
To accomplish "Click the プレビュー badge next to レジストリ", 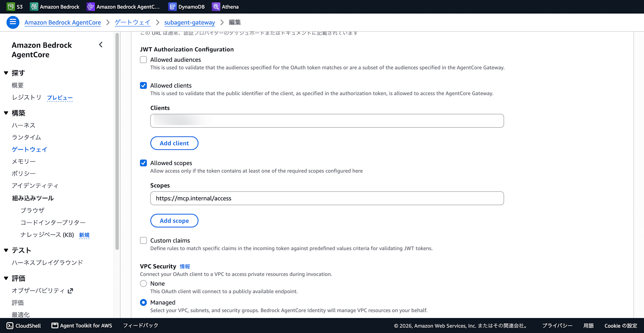I will 60,98.
